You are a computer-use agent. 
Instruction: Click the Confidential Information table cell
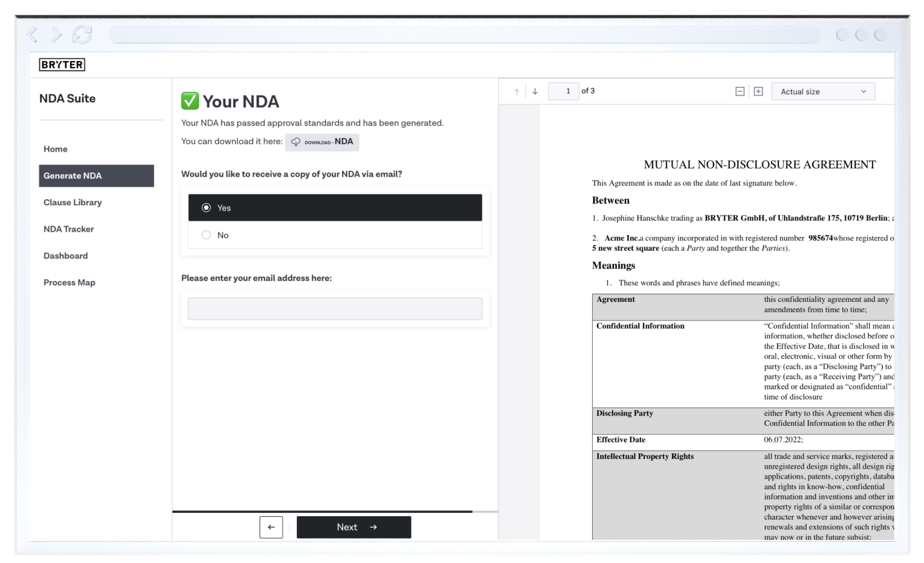point(640,326)
